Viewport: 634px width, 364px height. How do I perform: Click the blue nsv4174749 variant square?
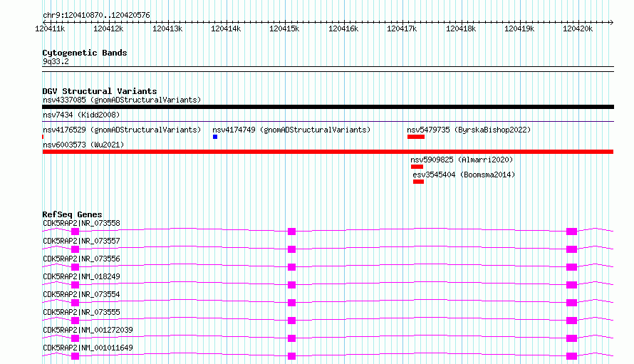(215, 137)
